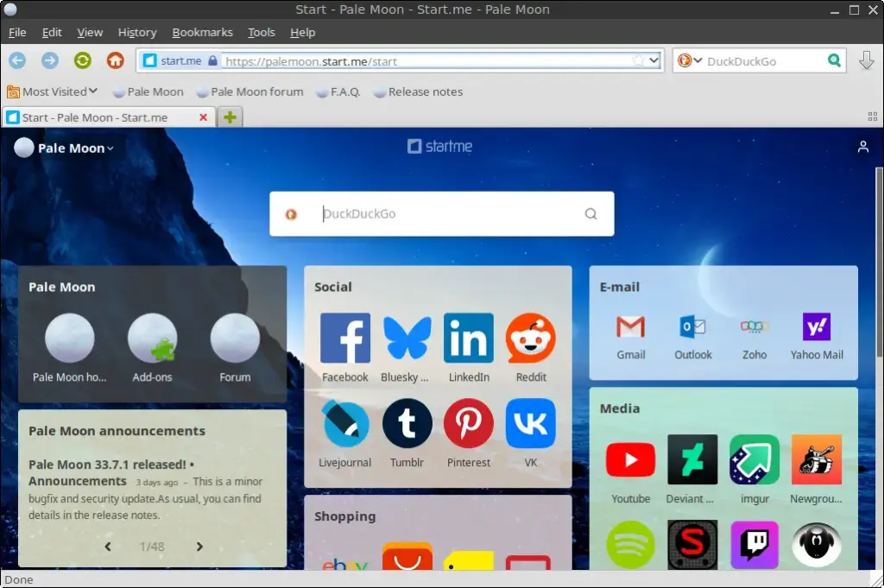Screen dimensions: 884x588
Task: Expand the Pale Moon page menu chevron
Action: [x=110, y=149]
